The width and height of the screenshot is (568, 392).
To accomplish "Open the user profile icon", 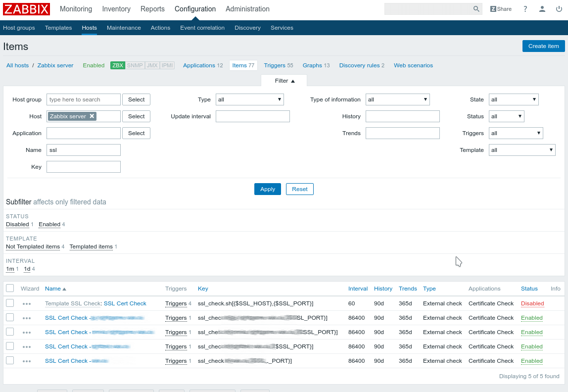I will pyautogui.click(x=542, y=9).
